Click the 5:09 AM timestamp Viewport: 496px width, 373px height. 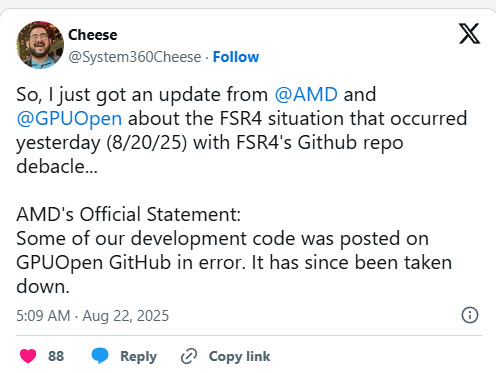pyautogui.click(x=43, y=316)
